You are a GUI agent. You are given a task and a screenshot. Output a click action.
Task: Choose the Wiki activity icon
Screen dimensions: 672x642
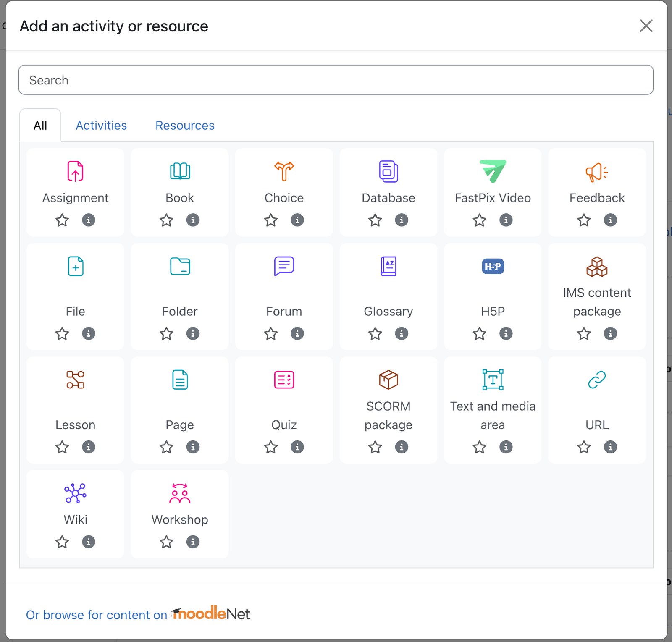(x=75, y=493)
